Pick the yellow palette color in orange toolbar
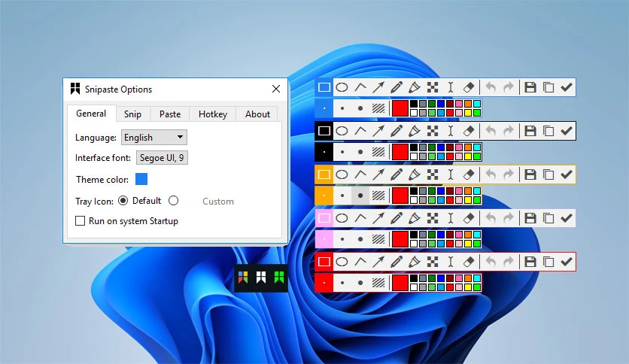The width and height of the screenshot is (629, 364). (x=468, y=200)
